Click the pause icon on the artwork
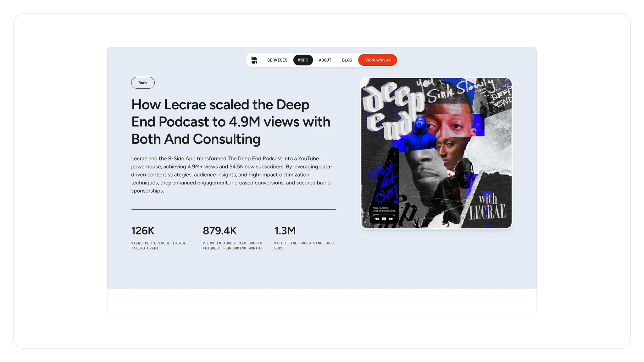 pos(384,219)
